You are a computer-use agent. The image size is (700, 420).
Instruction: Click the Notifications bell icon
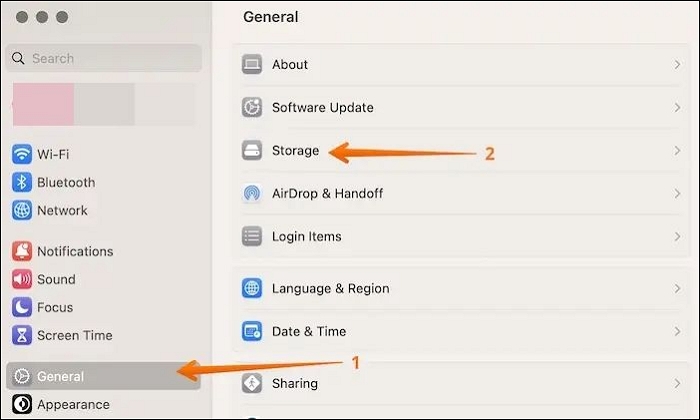pos(22,252)
